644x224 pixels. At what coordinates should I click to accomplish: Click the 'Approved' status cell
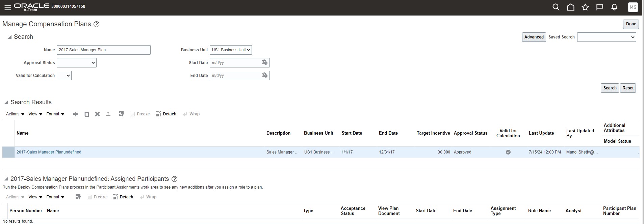pyautogui.click(x=463, y=152)
